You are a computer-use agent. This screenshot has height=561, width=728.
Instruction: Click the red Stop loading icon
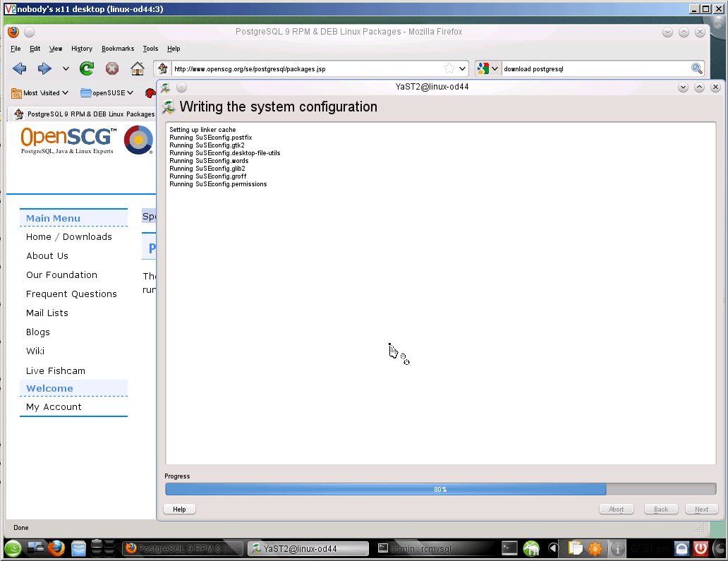112,68
